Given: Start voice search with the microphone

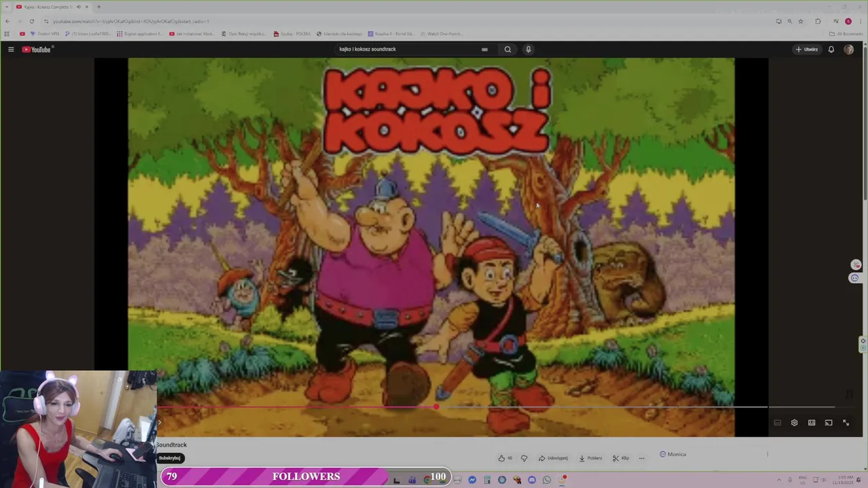Looking at the screenshot, I should pyautogui.click(x=528, y=49).
